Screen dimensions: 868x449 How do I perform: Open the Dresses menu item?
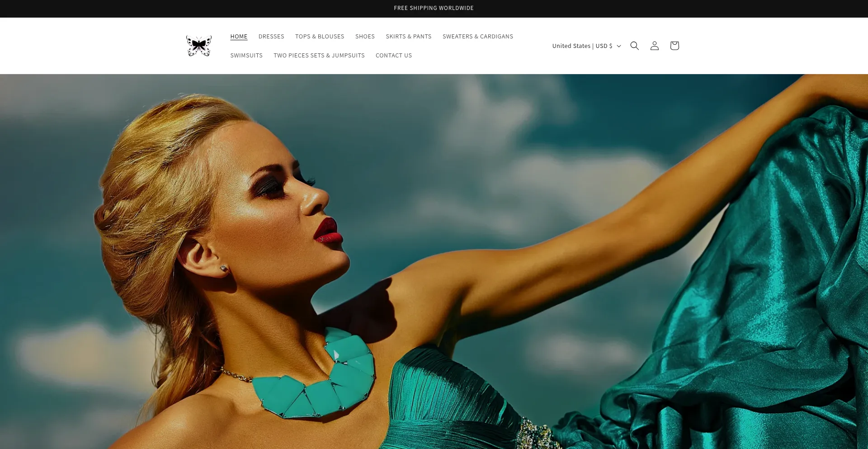pyautogui.click(x=271, y=37)
